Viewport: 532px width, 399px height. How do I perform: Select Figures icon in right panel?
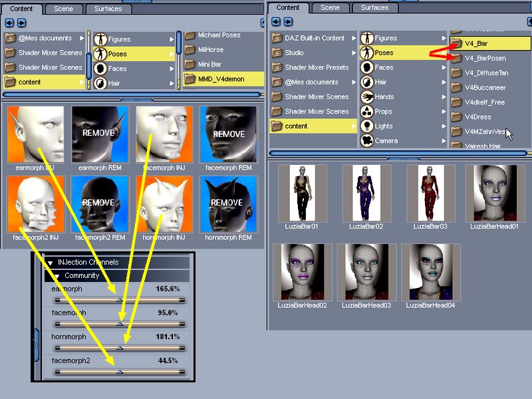[x=367, y=38]
